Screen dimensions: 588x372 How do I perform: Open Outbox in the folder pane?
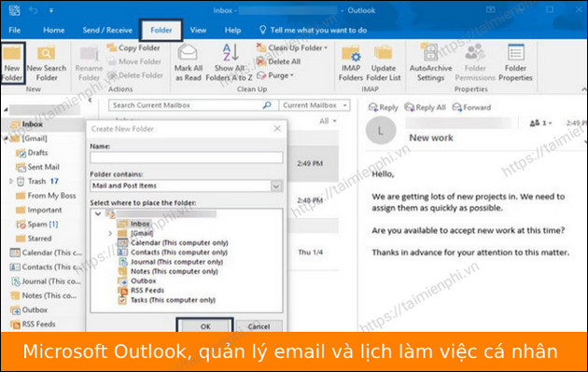(29, 310)
